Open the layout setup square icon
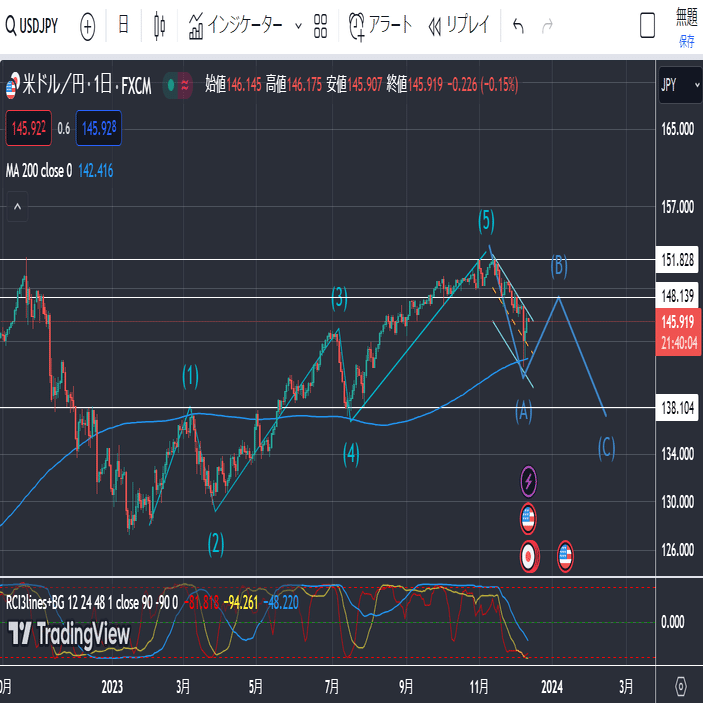 point(647,26)
